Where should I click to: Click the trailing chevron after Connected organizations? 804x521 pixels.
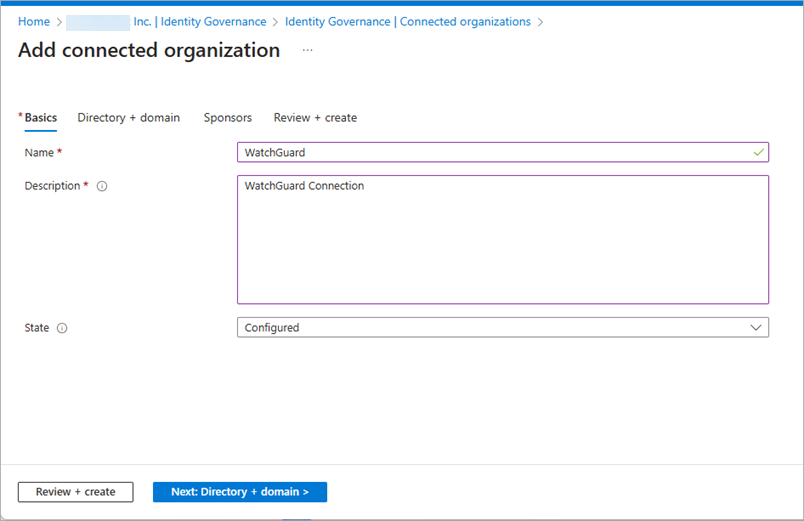point(541,22)
